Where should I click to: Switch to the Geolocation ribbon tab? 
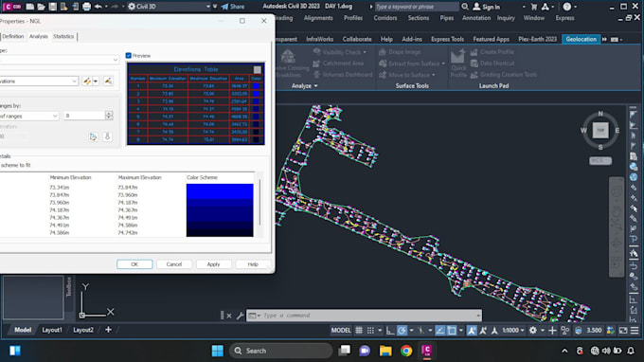(x=581, y=39)
